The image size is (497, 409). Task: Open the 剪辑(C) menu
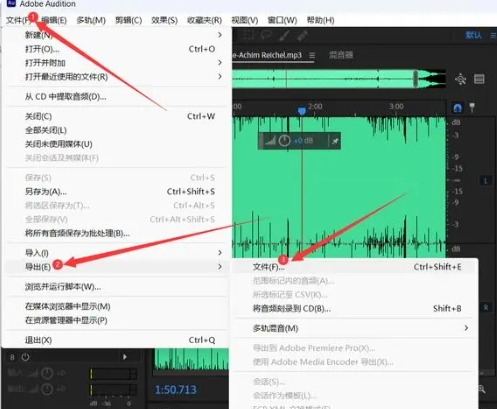click(x=129, y=20)
